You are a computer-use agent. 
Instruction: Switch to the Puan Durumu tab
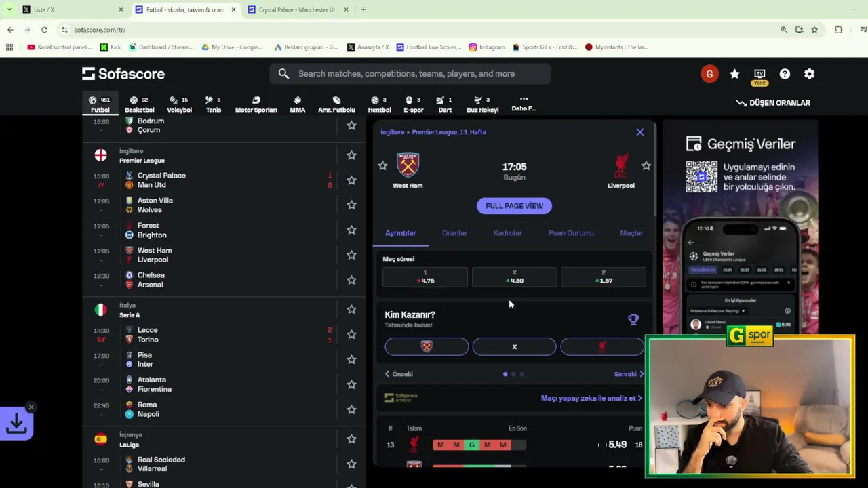click(x=571, y=233)
